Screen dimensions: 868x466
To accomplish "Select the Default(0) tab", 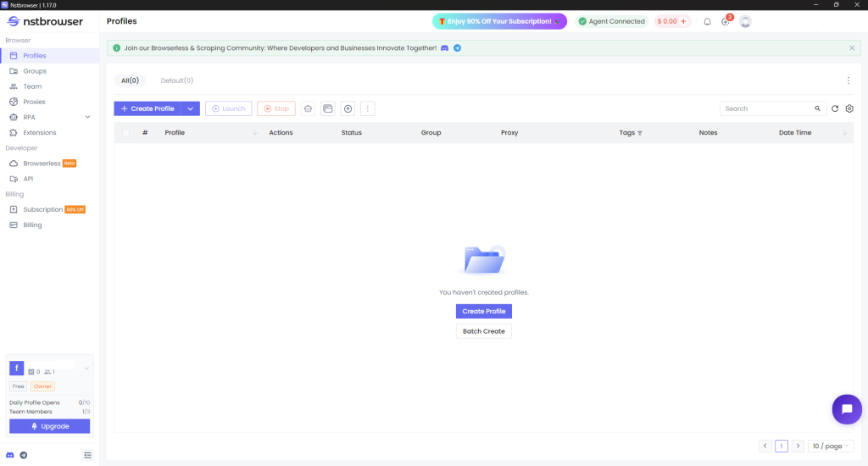I will [x=177, y=80].
